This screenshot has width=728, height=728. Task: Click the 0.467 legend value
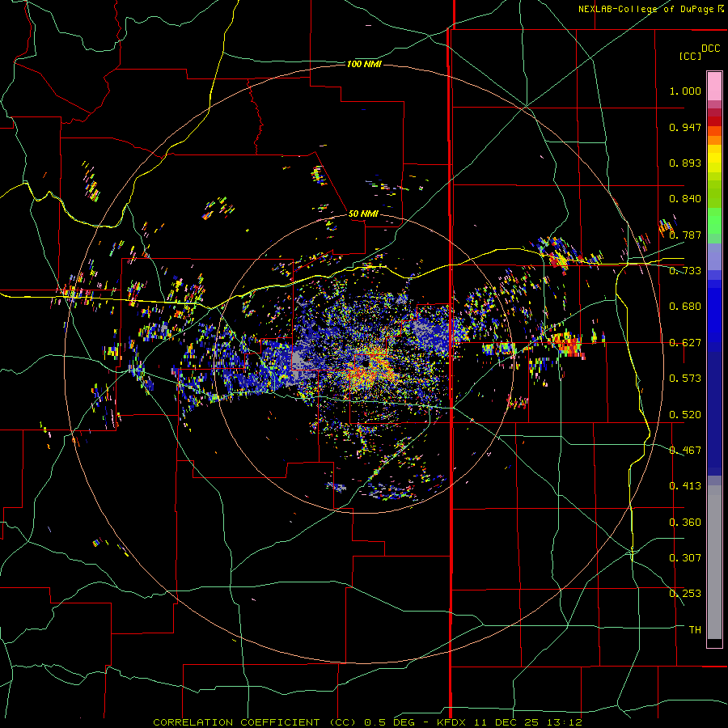tap(685, 451)
